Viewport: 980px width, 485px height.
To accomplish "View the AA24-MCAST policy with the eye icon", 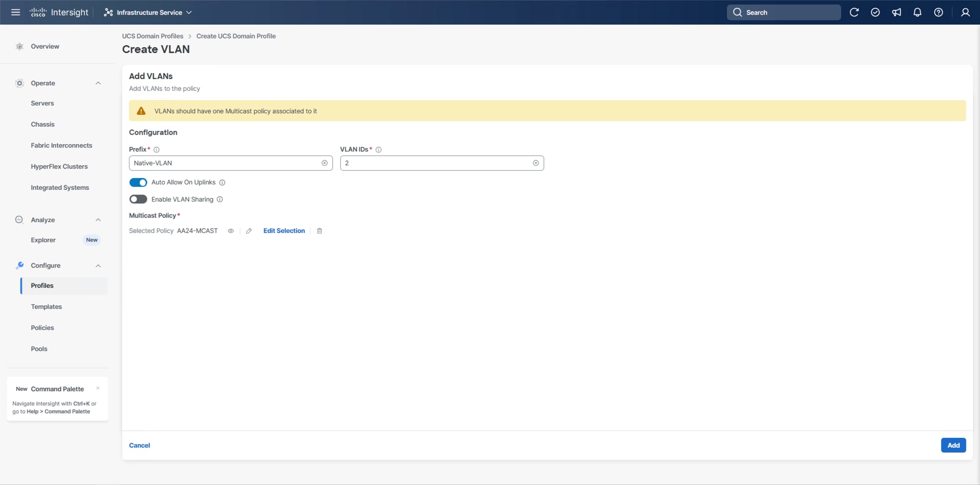I will pos(230,230).
